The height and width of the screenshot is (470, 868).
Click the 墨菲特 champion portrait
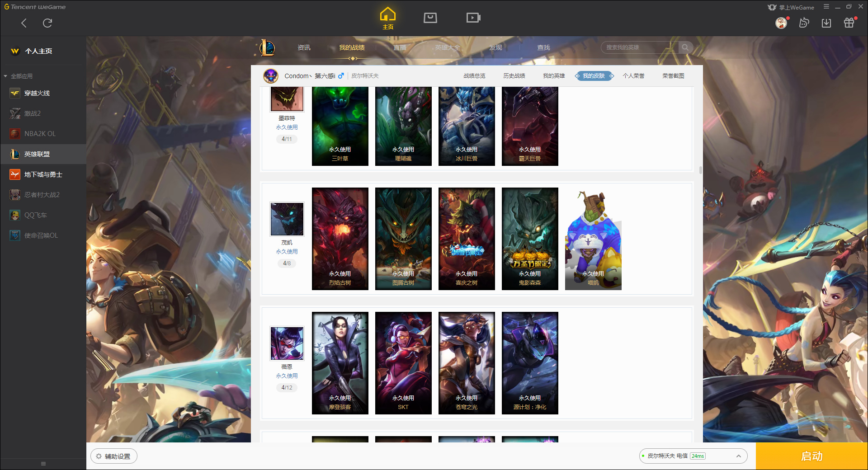(x=287, y=99)
